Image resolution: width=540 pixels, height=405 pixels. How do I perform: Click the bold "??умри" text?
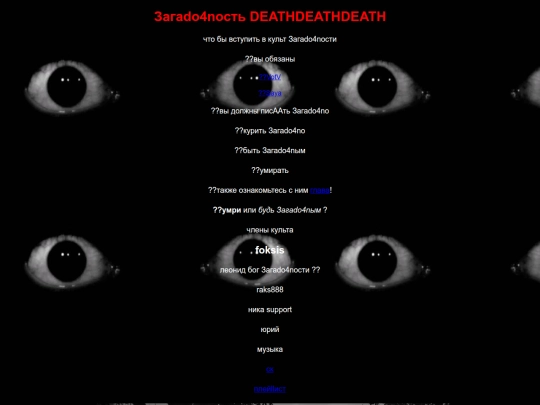tap(227, 210)
